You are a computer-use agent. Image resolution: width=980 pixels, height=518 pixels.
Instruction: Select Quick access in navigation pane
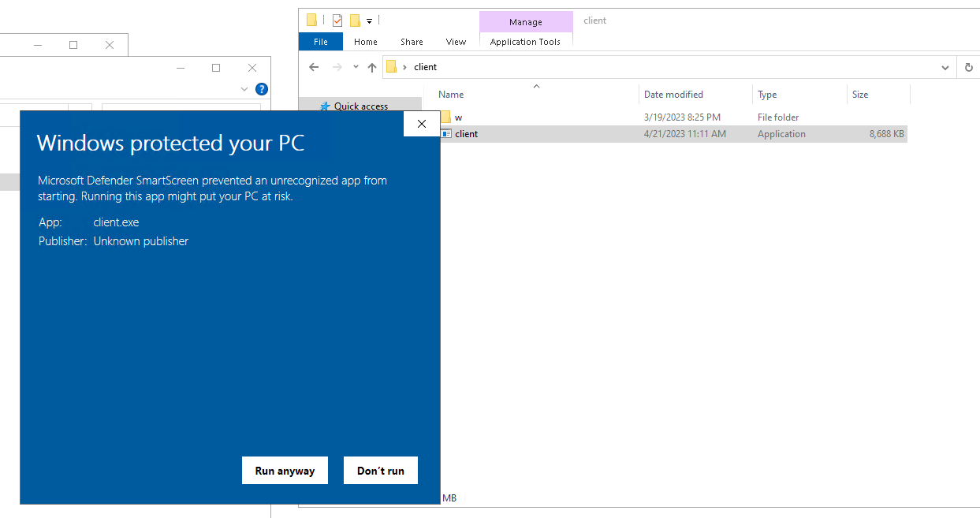361,106
